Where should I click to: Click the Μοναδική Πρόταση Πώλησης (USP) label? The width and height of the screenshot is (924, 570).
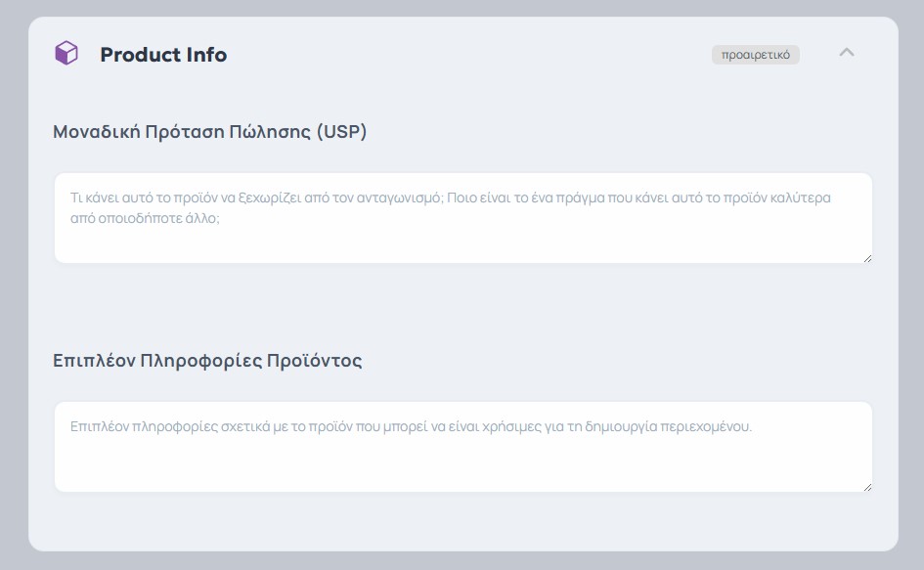(210, 132)
